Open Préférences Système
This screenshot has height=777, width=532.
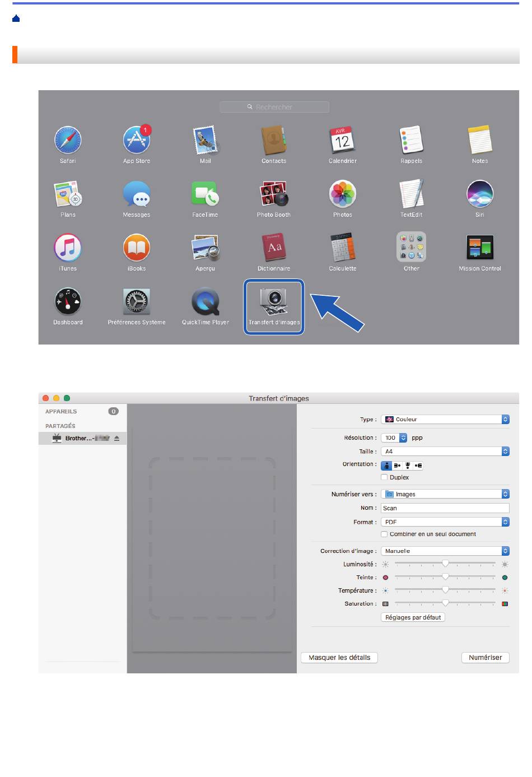pos(137,301)
